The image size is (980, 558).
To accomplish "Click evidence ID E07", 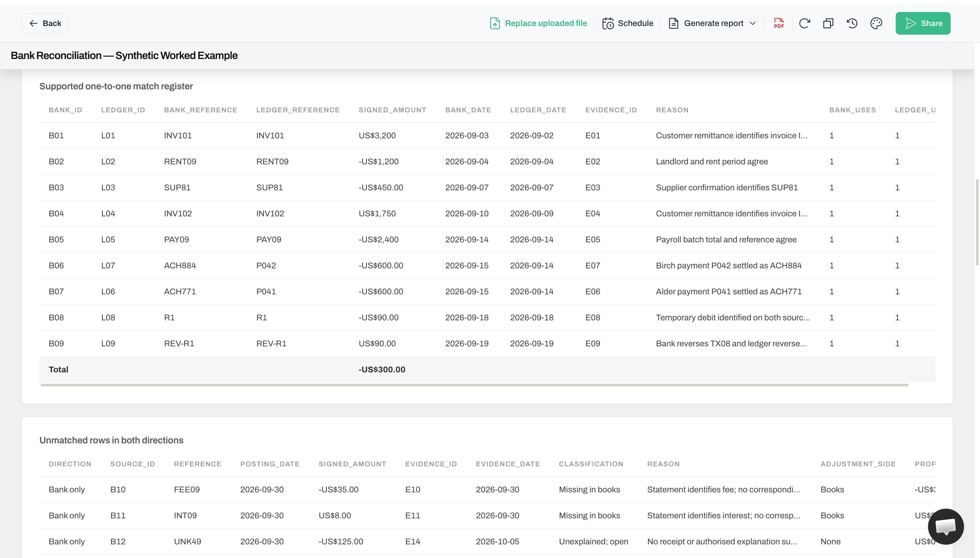I will click(592, 266).
